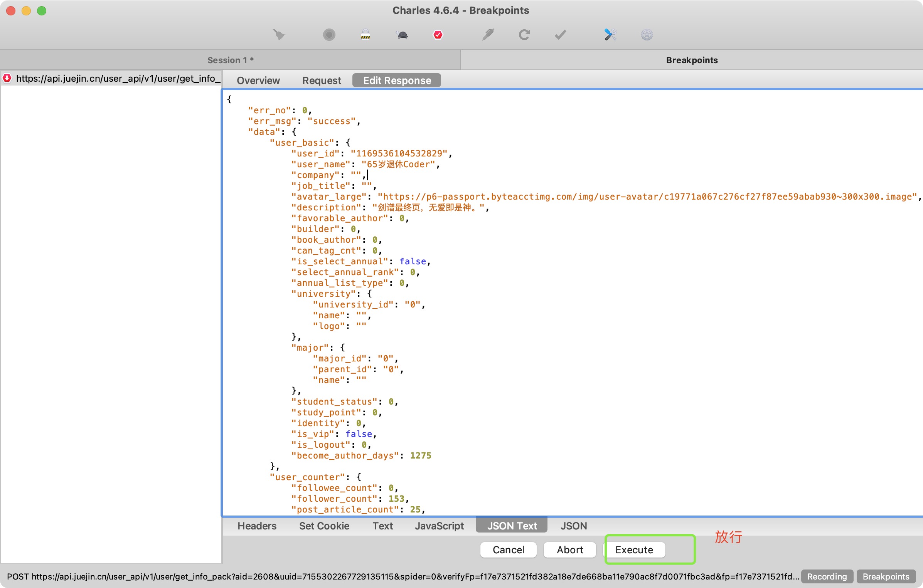The width and height of the screenshot is (923, 588).
Task: Click the "student_status" line
Action: pos(345,402)
